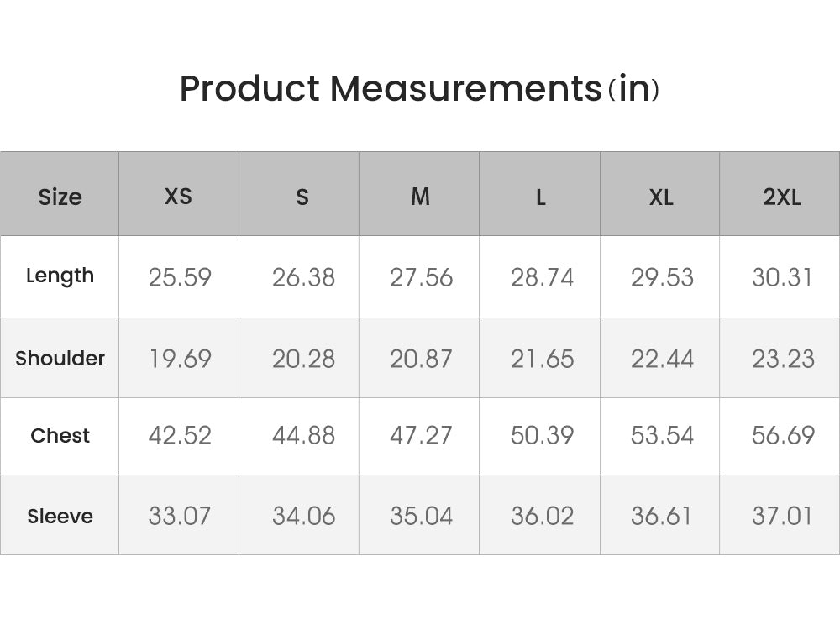This screenshot has height=630, width=840.
Task: Click the 25.59 length value
Action: 180,277
